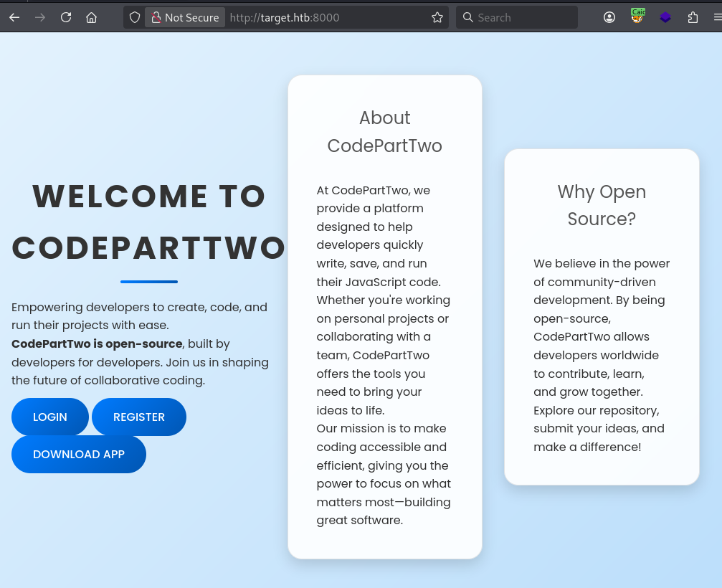This screenshot has width=722, height=588.
Task: Click the purple diamond extension icon
Action: click(665, 17)
